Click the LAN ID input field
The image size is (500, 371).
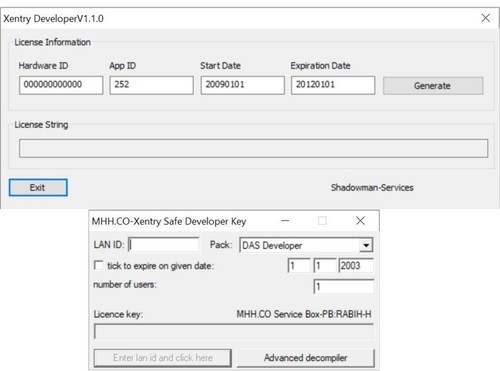[x=164, y=245]
